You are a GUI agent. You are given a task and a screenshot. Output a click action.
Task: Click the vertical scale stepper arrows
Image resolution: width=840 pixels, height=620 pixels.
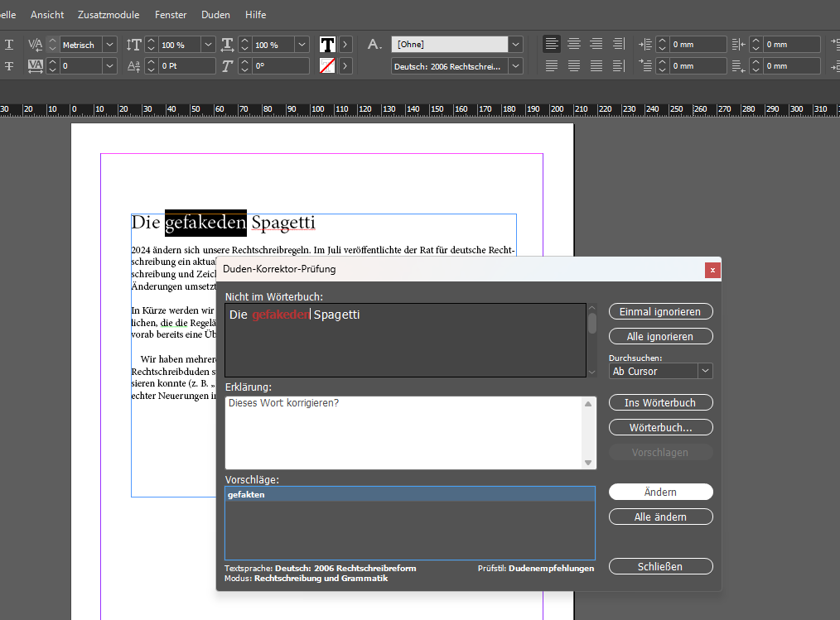point(151,45)
